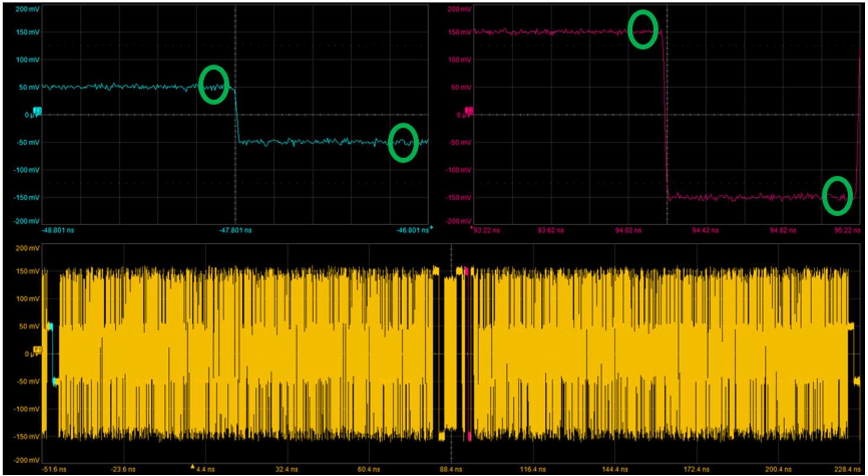Click the yellow trigger position triangle marker

(193, 467)
